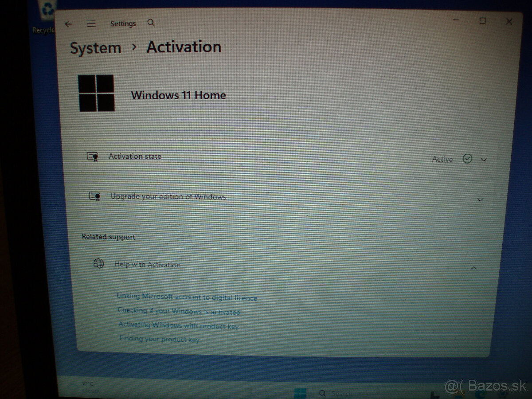532x399 pixels.
Task: Collapse the Help with Activation section
Action: click(474, 268)
